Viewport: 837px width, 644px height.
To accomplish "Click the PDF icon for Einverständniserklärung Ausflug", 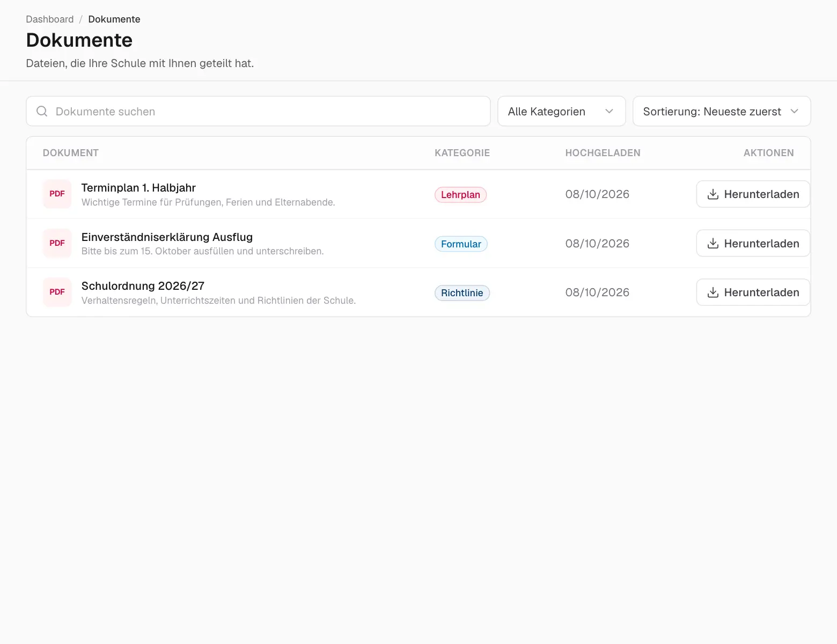I will (x=57, y=243).
